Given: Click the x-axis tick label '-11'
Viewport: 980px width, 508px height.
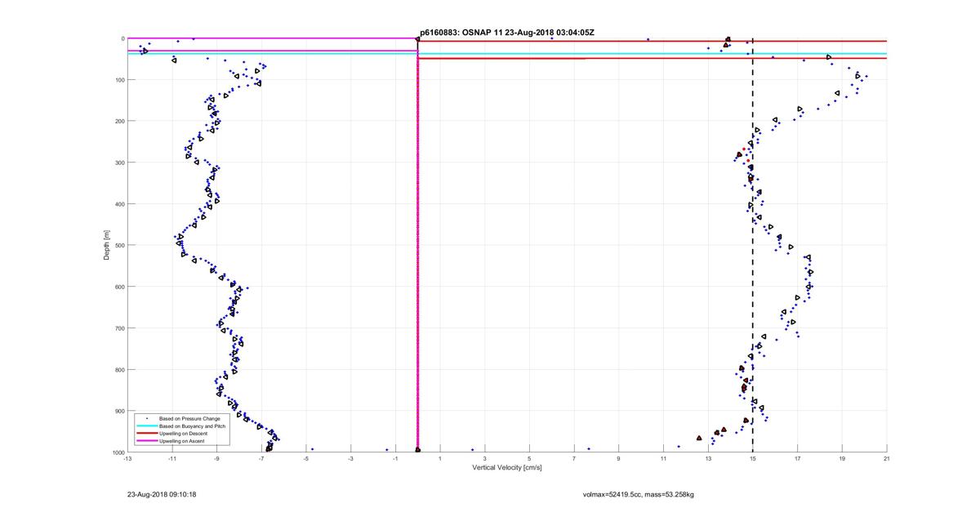Looking at the screenshot, I should [171, 458].
